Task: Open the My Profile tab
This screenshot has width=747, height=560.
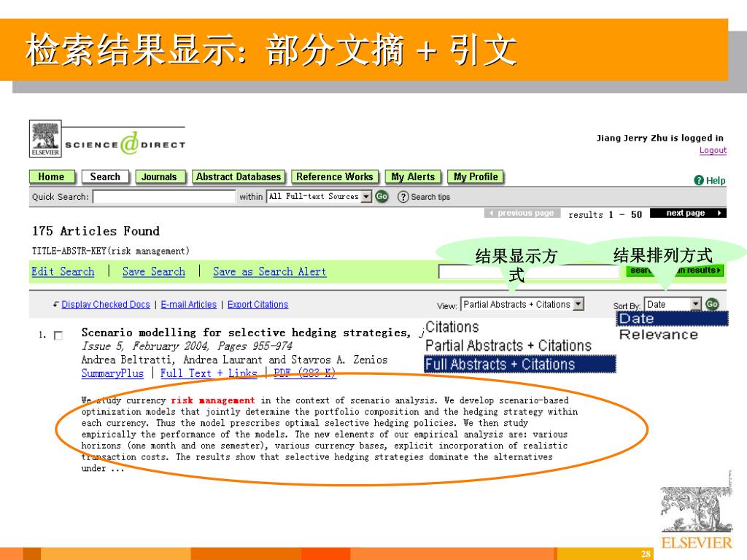Action: pos(476,176)
